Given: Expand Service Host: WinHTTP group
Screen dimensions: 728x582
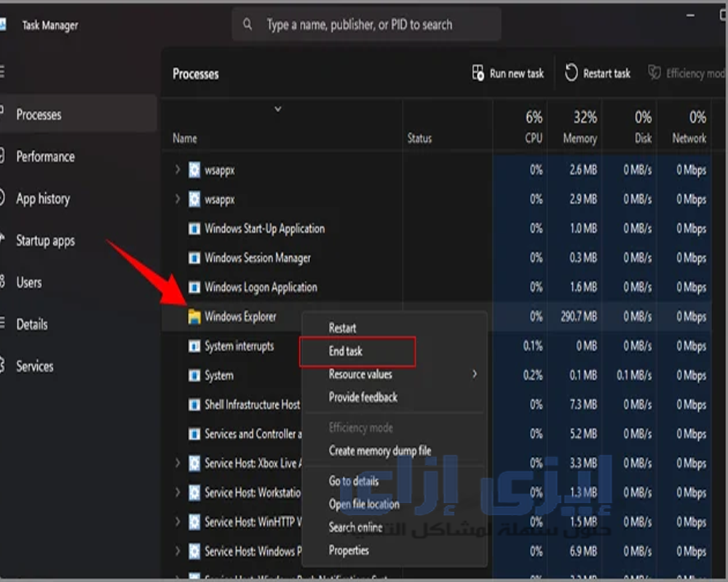Looking at the screenshot, I should point(178,522).
